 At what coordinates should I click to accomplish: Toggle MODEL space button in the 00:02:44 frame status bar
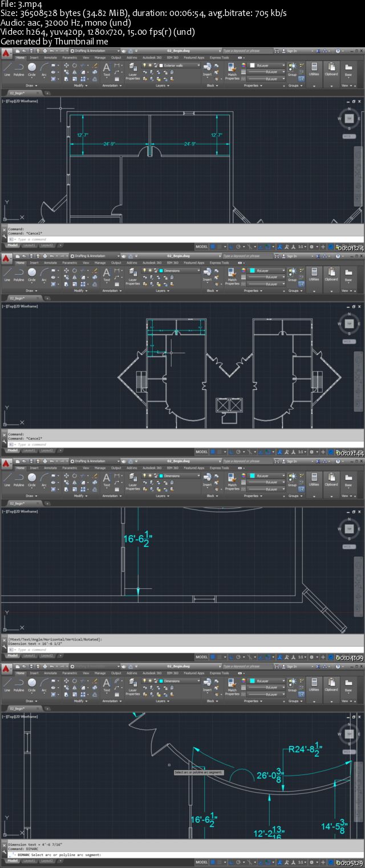tap(202, 452)
